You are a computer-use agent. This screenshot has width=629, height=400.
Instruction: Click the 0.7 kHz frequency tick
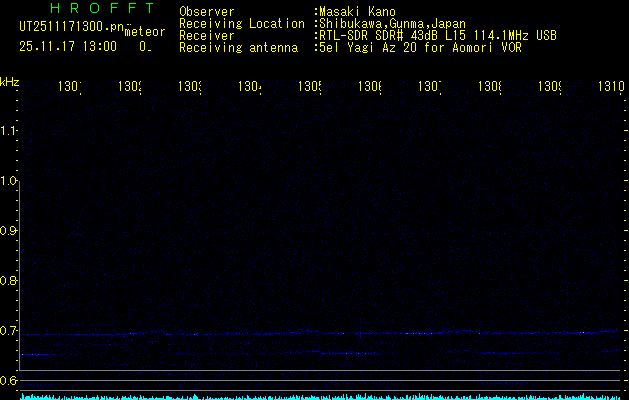pyautogui.click(x=10, y=330)
